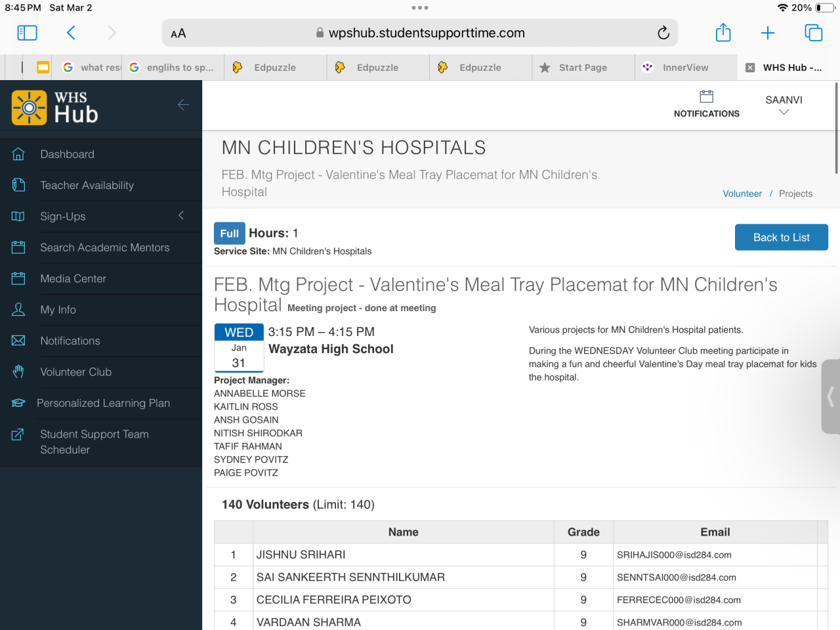Click the Back to List button
Viewport: 840px width, 630px height.
click(782, 238)
